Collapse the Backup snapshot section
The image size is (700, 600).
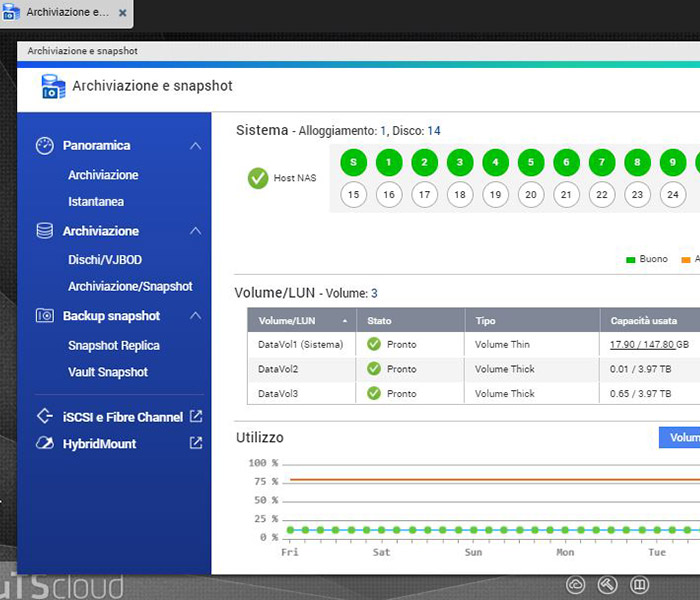pos(196,316)
